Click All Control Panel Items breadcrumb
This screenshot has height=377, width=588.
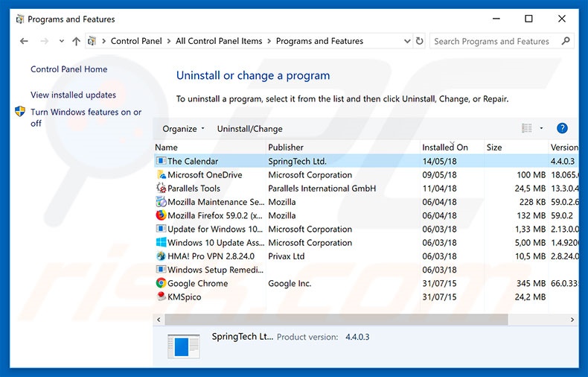(219, 41)
